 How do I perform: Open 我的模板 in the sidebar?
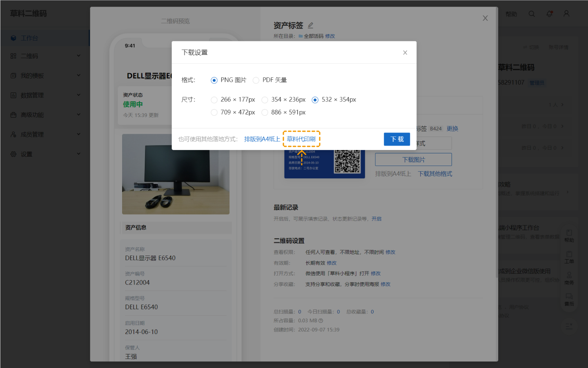coord(32,76)
